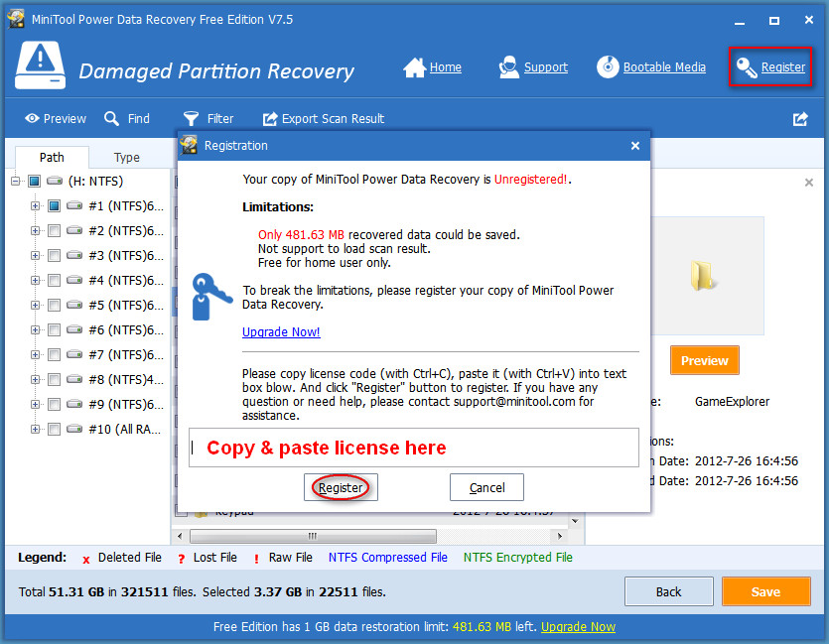Check partition #8 (NTFS) checkbox
The height and width of the screenshot is (644, 829).
coord(54,379)
